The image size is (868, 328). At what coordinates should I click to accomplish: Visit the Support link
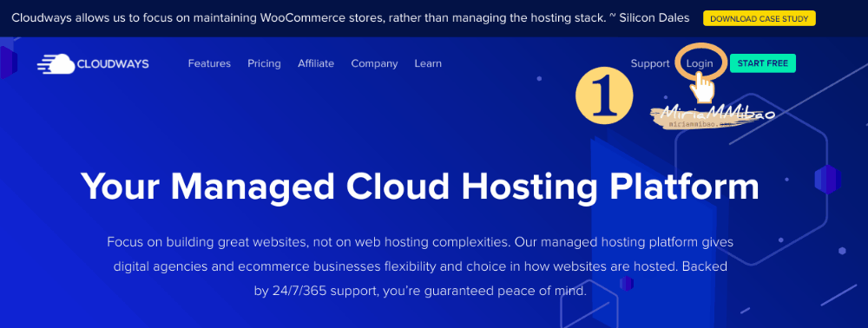click(650, 63)
